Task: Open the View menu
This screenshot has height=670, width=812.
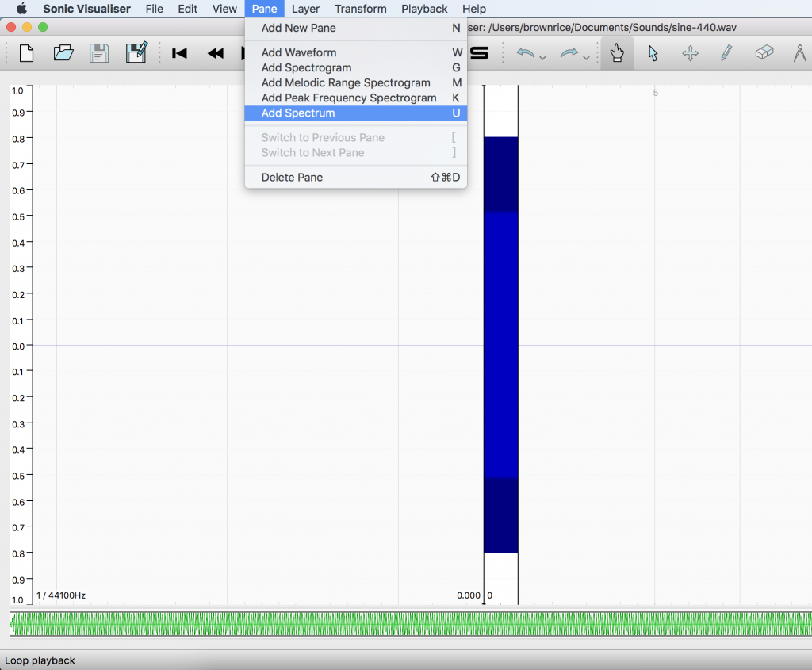Action: (x=224, y=9)
